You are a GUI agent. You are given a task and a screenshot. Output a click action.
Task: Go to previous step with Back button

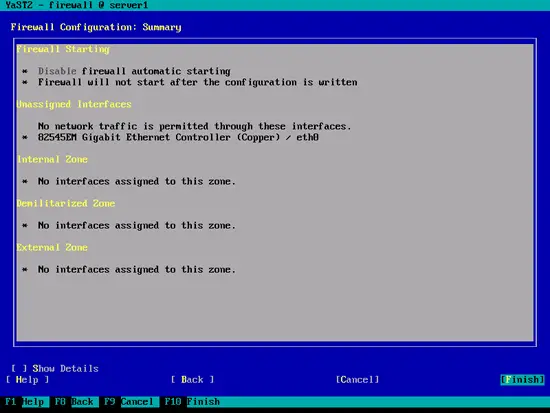pyautogui.click(x=192, y=380)
